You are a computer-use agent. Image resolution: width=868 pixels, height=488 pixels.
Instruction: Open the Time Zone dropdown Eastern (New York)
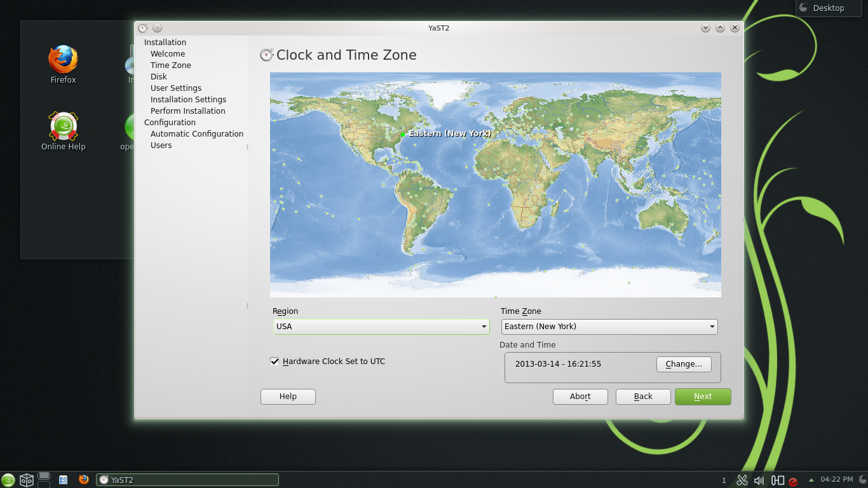[609, 327]
